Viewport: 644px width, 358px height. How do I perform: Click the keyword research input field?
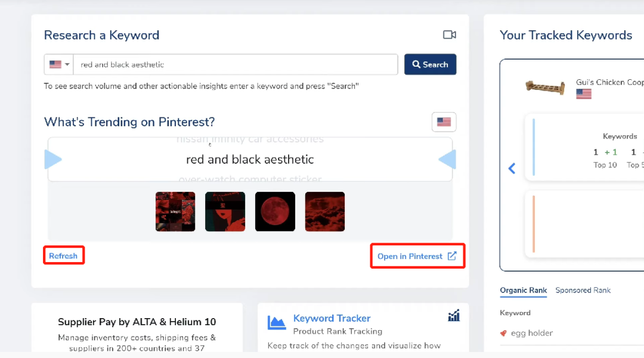236,64
